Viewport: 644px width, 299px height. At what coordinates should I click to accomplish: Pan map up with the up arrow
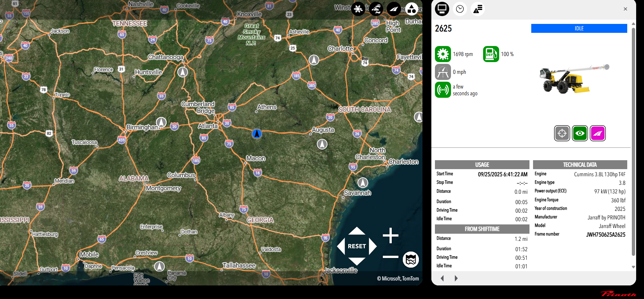tap(357, 231)
